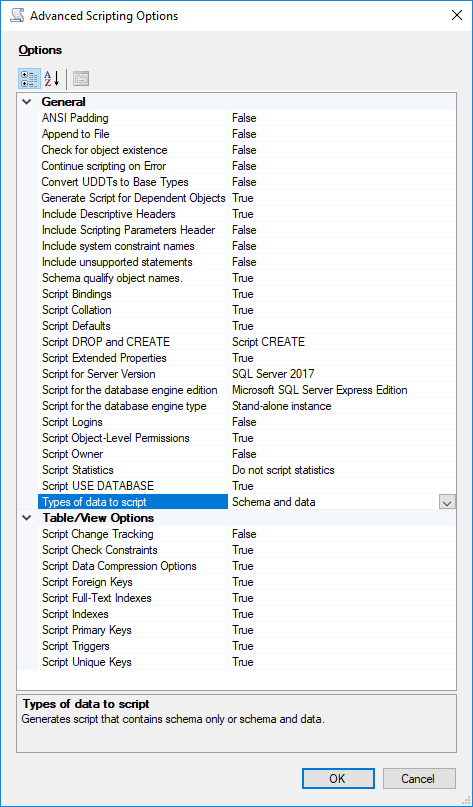Open the Types of data dropdown arrow
The height and width of the screenshot is (807, 473).
[447, 502]
